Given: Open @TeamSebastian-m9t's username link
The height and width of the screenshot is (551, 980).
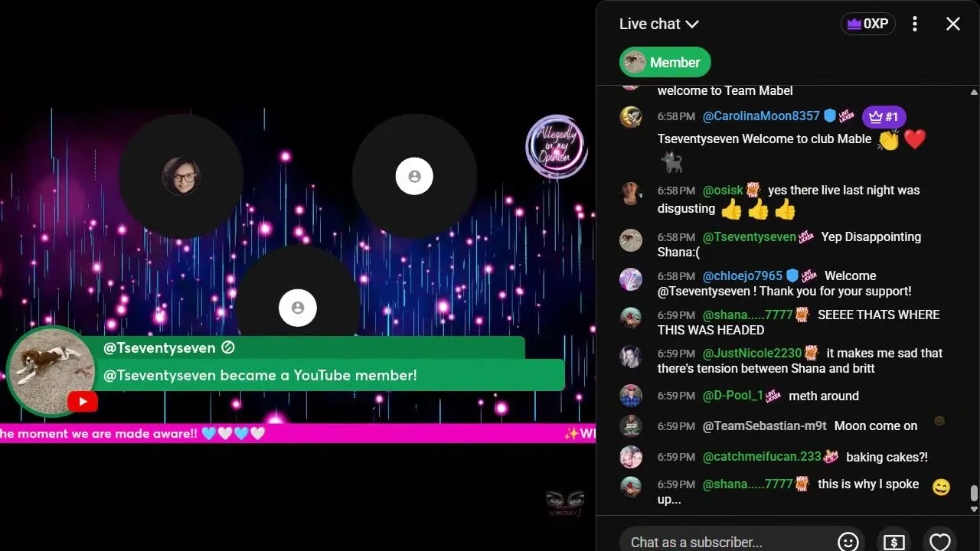Looking at the screenshot, I should click(764, 425).
